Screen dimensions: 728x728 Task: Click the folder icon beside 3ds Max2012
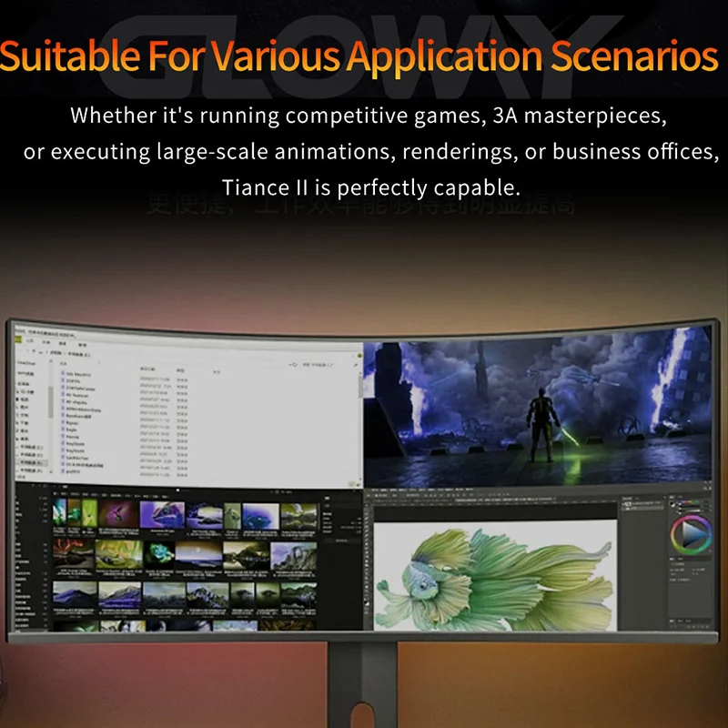click(61, 373)
